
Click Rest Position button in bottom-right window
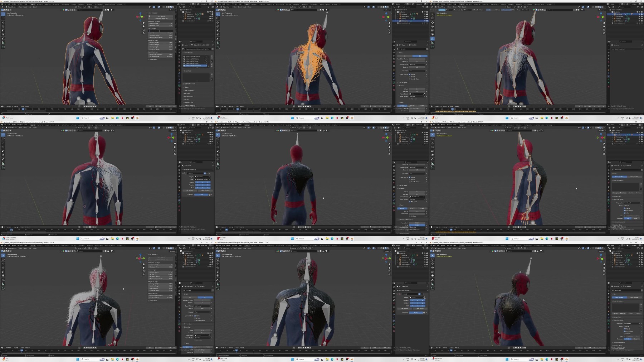[x=634, y=297]
